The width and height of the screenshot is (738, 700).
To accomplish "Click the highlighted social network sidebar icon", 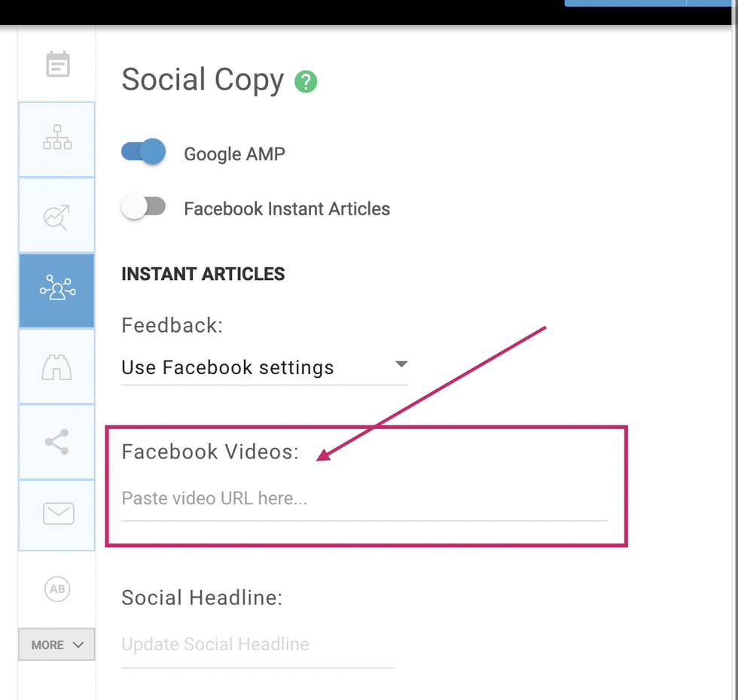I will 57,291.
